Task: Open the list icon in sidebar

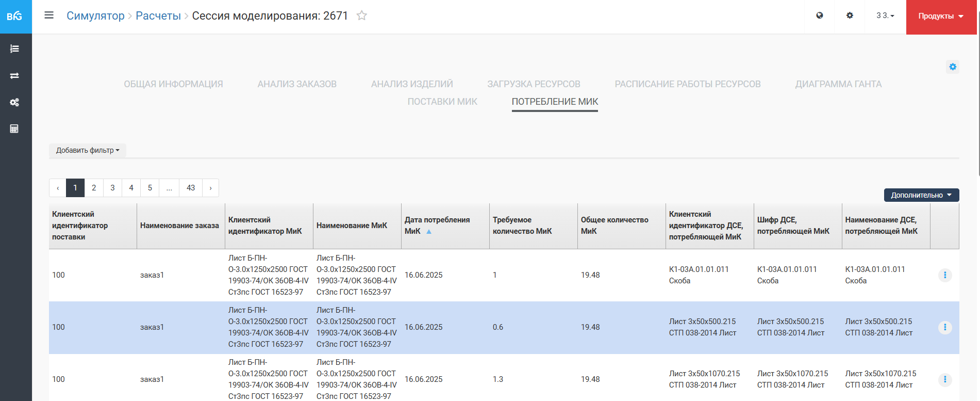Action: click(14, 49)
